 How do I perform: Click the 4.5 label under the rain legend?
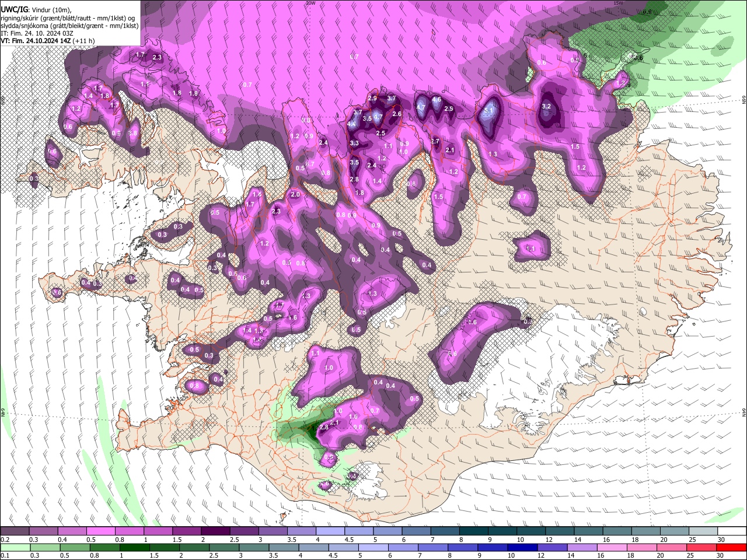pos(333,555)
